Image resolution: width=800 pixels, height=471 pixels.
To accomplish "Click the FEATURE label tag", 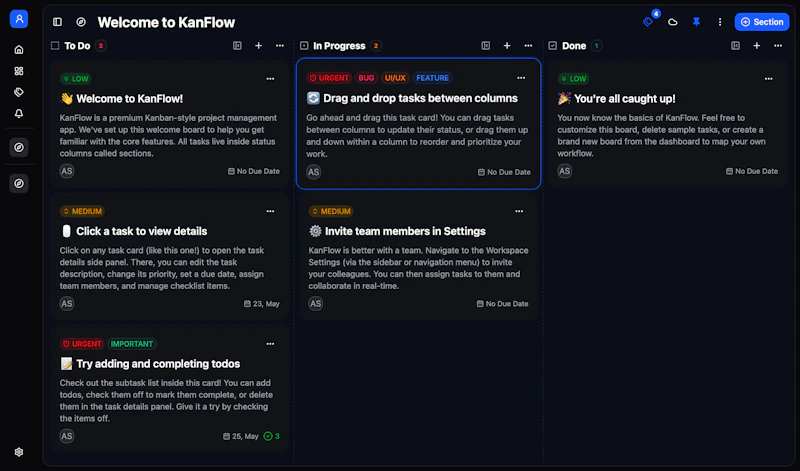I will point(432,78).
